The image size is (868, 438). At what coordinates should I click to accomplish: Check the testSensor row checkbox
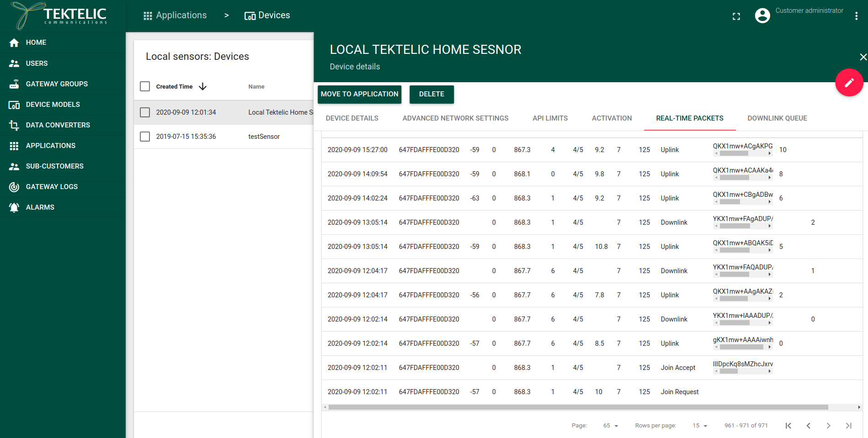coord(145,136)
